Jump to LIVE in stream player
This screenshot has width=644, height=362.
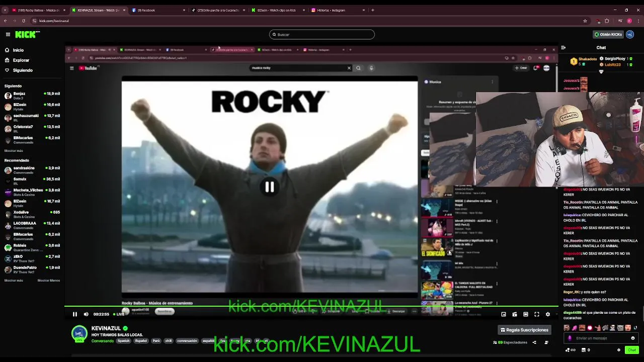tap(119, 314)
